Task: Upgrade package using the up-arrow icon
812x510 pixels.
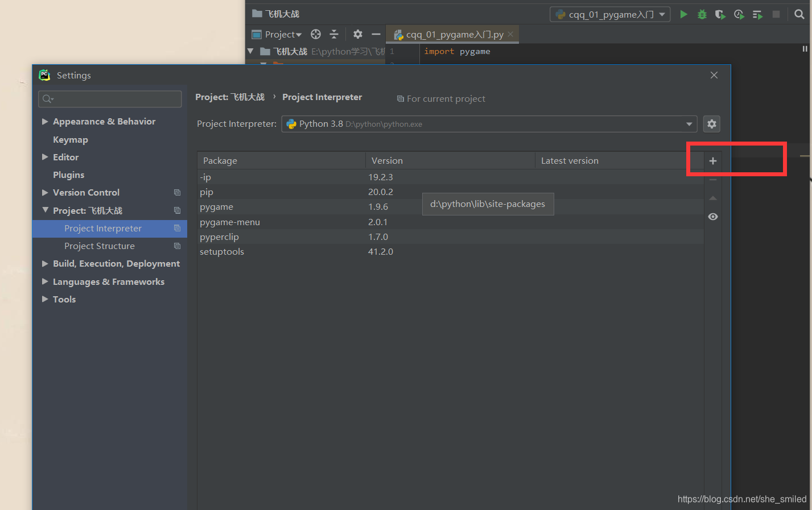Action: click(712, 198)
